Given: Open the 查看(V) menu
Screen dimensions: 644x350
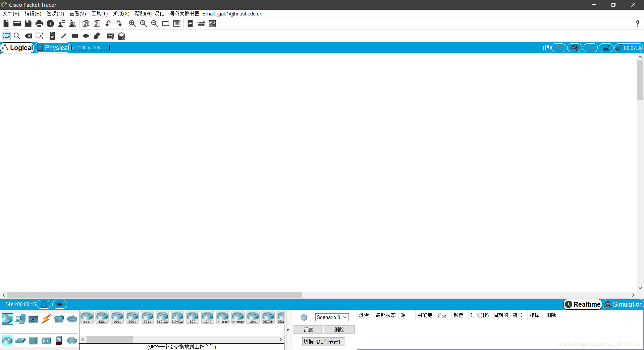Looking at the screenshot, I should pos(77,14).
